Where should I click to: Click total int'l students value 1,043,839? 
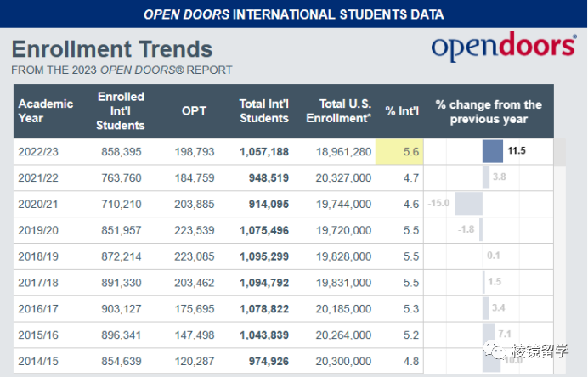264,335
